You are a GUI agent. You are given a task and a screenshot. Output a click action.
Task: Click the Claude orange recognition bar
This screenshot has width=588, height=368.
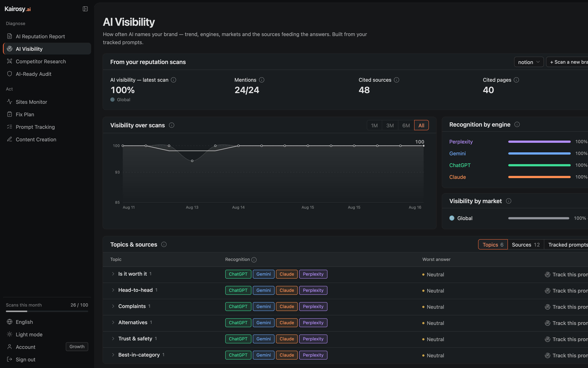539,177
